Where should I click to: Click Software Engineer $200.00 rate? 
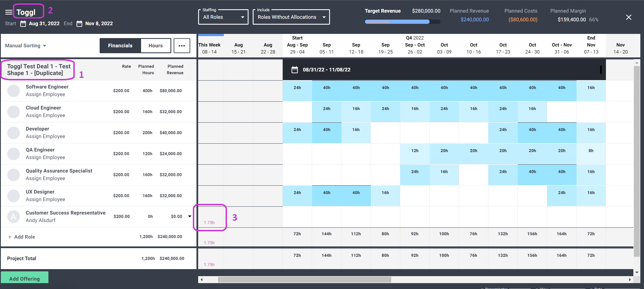click(x=121, y=91)
